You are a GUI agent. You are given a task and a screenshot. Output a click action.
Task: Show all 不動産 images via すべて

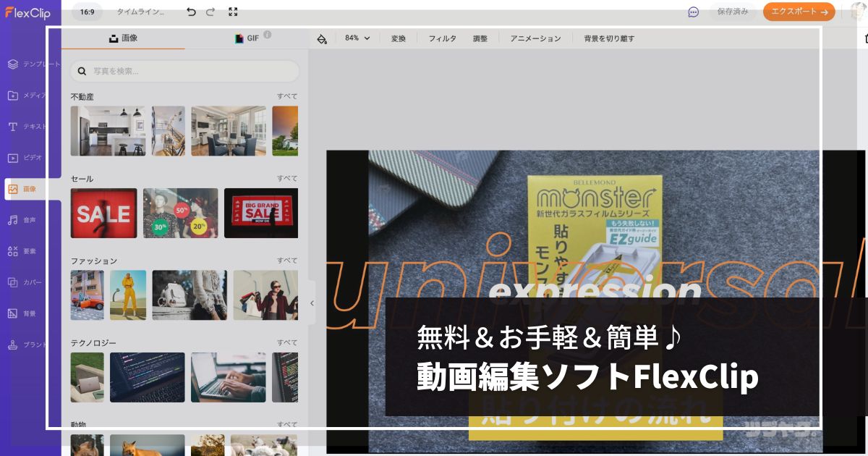coord(287,96)
